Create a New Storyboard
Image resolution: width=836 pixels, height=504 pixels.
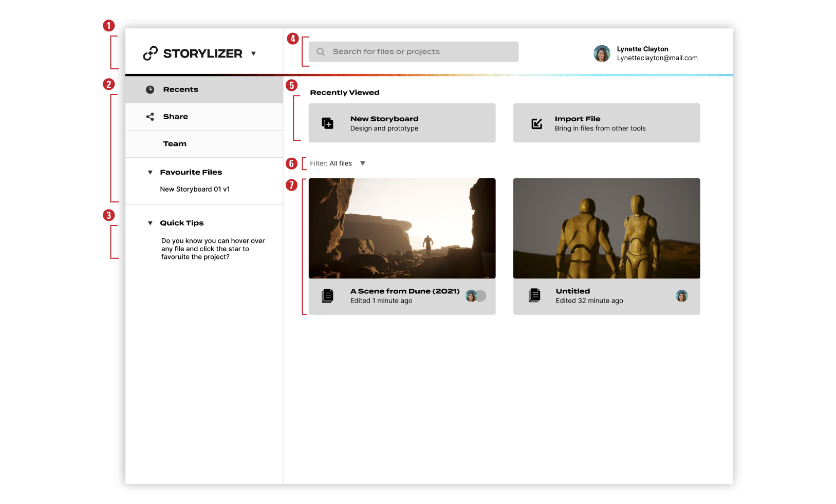pyautogui.click(x=402, y=123)
